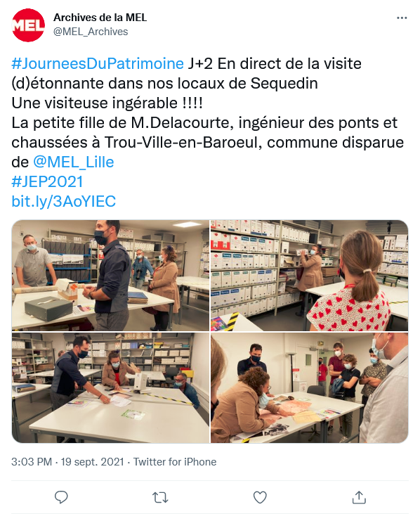Click the 3:03 PM 19 sept. 2021 timestamp
The image size is (420, 514).
pos(67,462)
